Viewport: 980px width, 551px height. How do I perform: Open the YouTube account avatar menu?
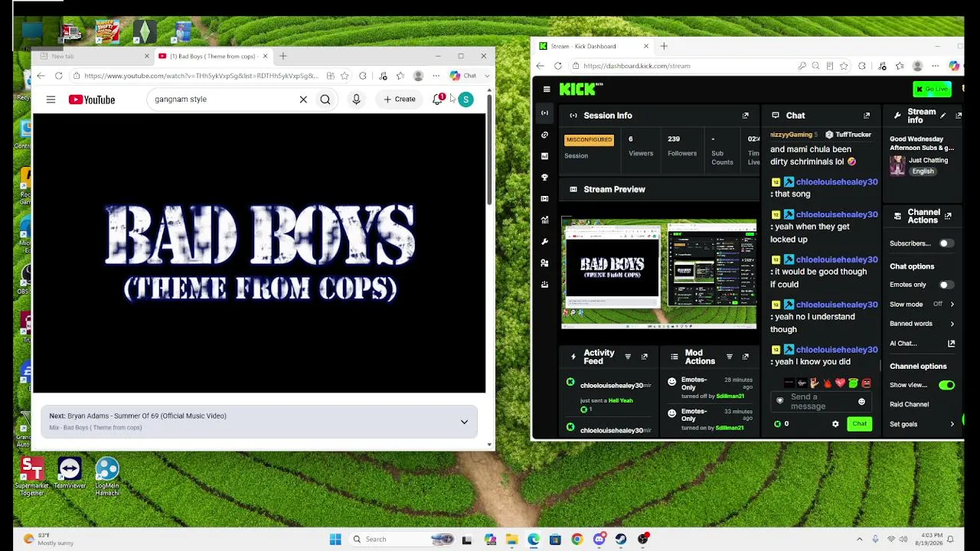(x=465, y=99)
